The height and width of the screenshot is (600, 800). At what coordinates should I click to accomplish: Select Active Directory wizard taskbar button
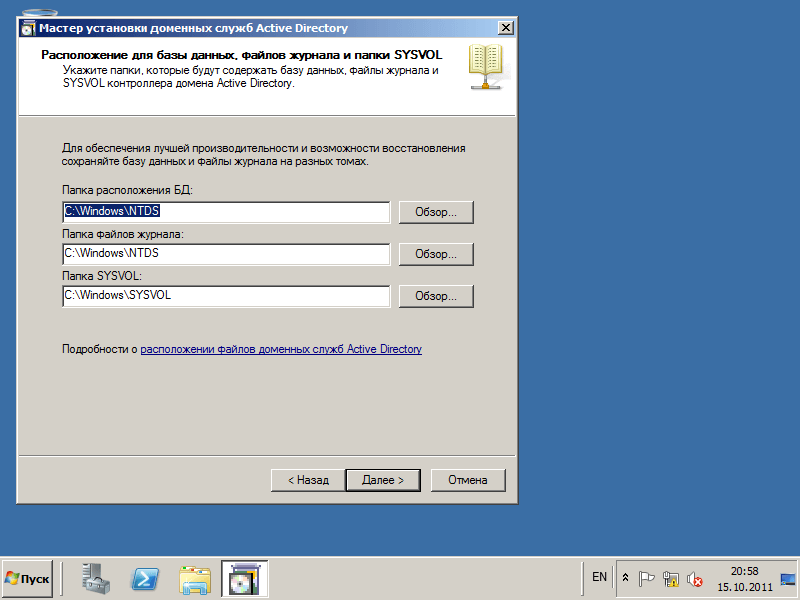point(245,579)
